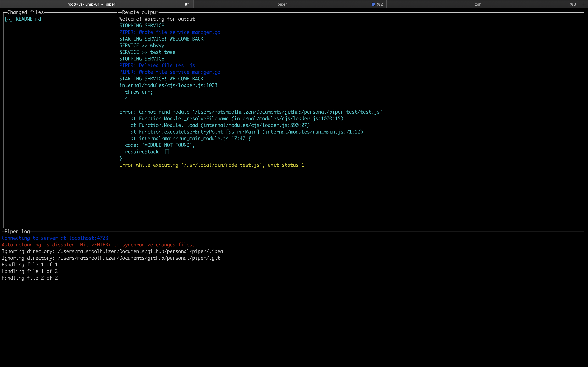Switch to the root@vs-jump-01 tab

tap(92, 4)
